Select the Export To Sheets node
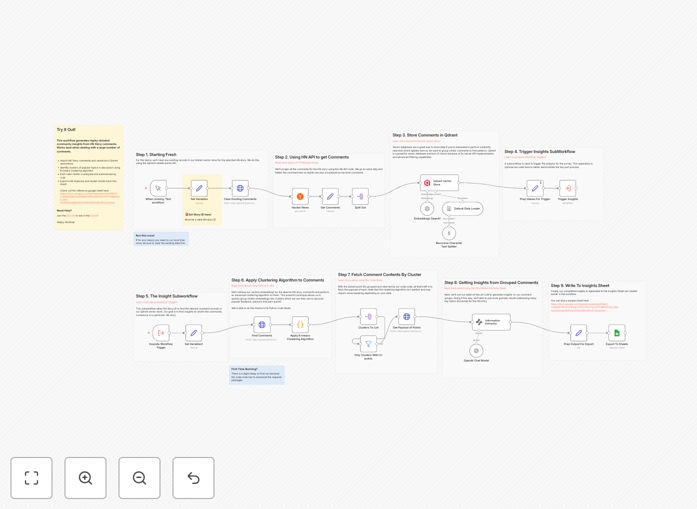697x509 pixels. (617, 333)
